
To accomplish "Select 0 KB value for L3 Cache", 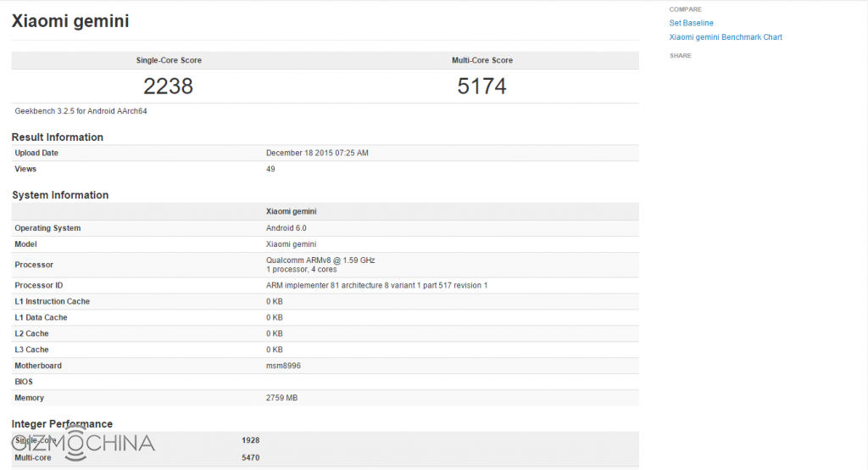I will point(275,350).
